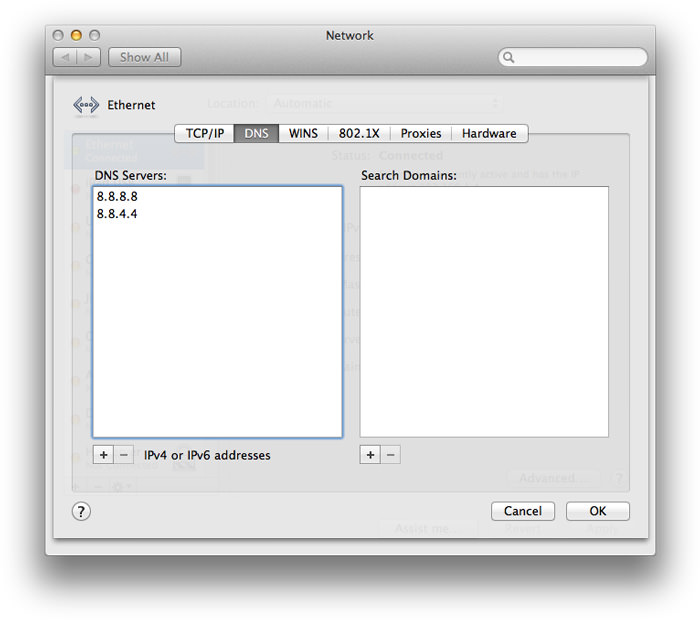Select DNS server 8.8.4.4
Screen dimensions: 700x620
pos(217,214)
